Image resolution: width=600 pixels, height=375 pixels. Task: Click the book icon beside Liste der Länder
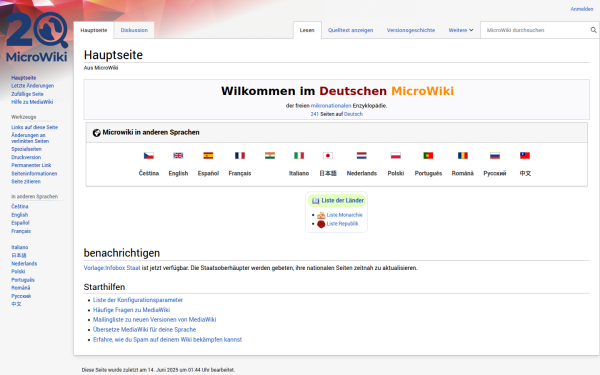click(x=315, y=201)
